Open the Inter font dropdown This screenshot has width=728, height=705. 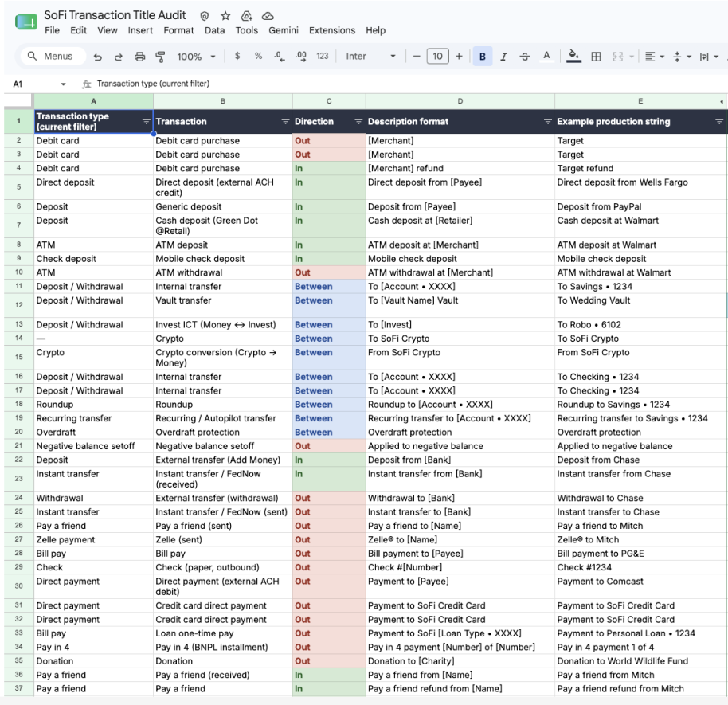[x=370, y=57]
